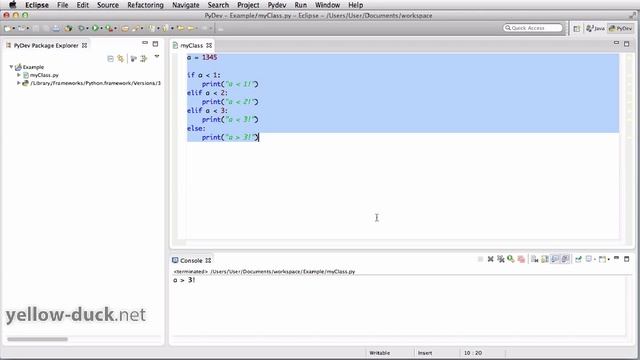Open the Run dropdown arrow beside play icon
Screen dimensions: 640x360
101,29
